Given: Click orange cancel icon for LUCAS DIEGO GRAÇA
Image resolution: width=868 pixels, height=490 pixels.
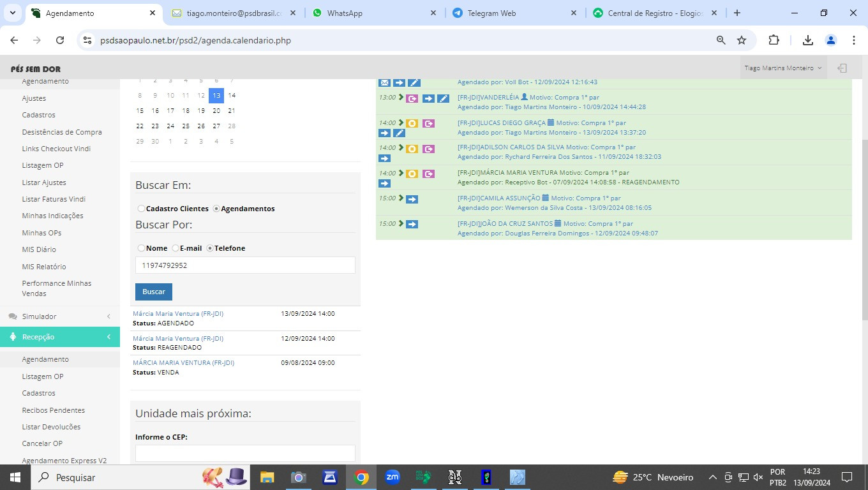Looking at the screenshot, I should 412,123.
